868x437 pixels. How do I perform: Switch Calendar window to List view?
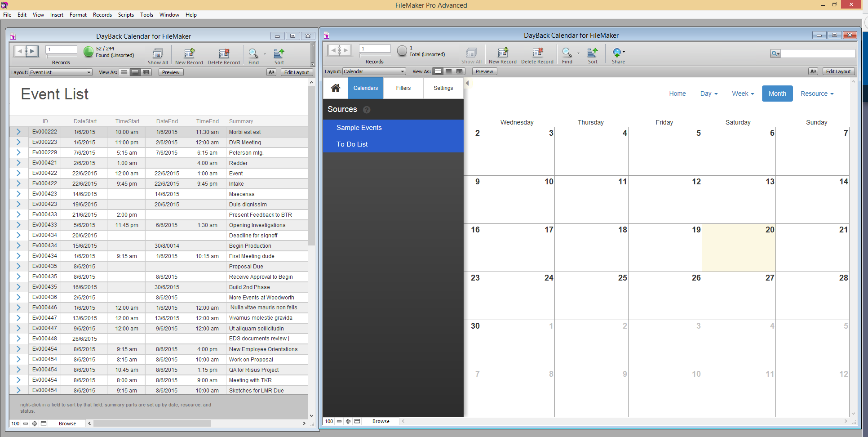pos(448,71)
